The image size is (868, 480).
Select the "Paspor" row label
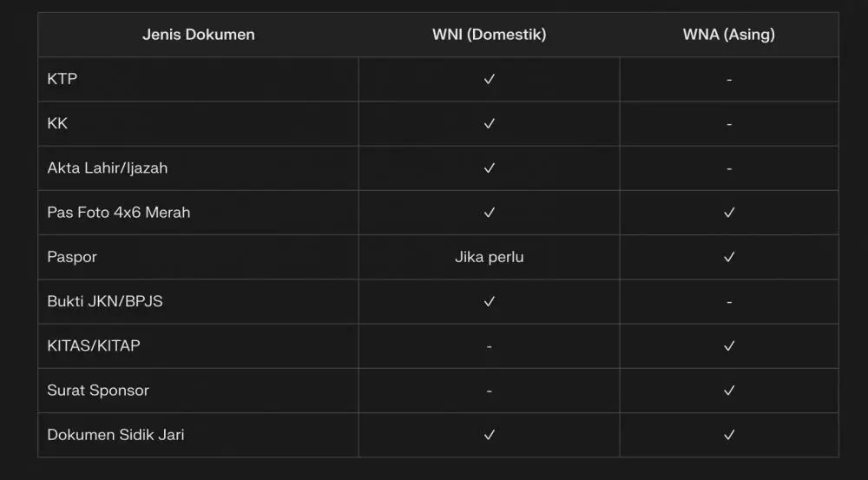(x=72, y=257)
